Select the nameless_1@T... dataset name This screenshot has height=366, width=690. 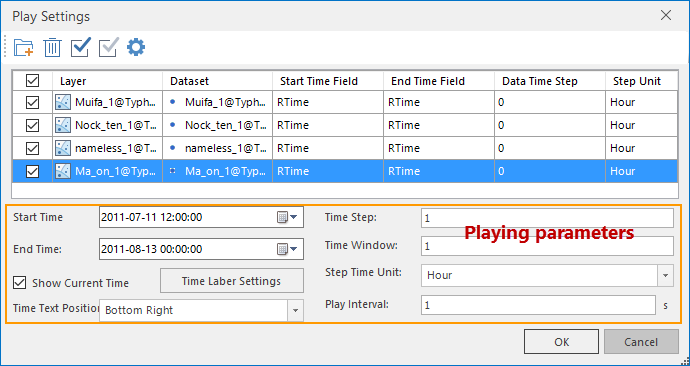pyautogui.click(x=225, y=148)
